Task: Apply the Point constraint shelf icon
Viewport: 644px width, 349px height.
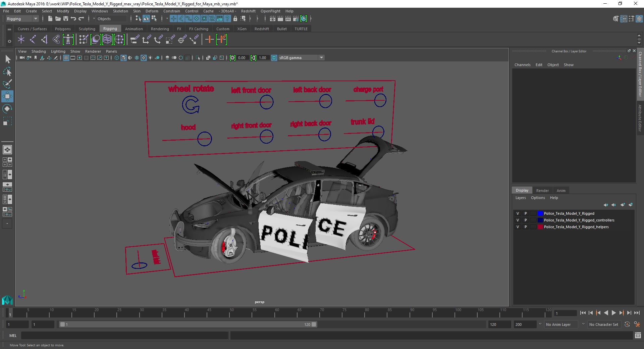Action: (147, 40)
